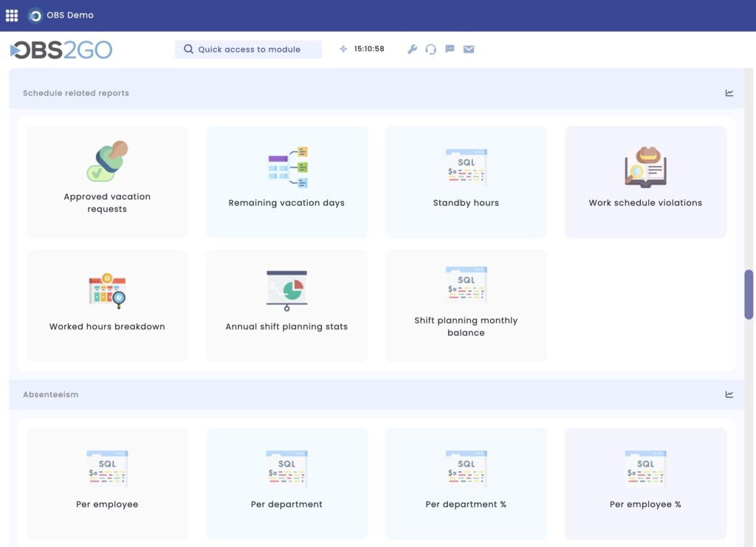Open Standby hours SQL icon
Viewport: 756px width, 547px height.
(x=467, y=168)
